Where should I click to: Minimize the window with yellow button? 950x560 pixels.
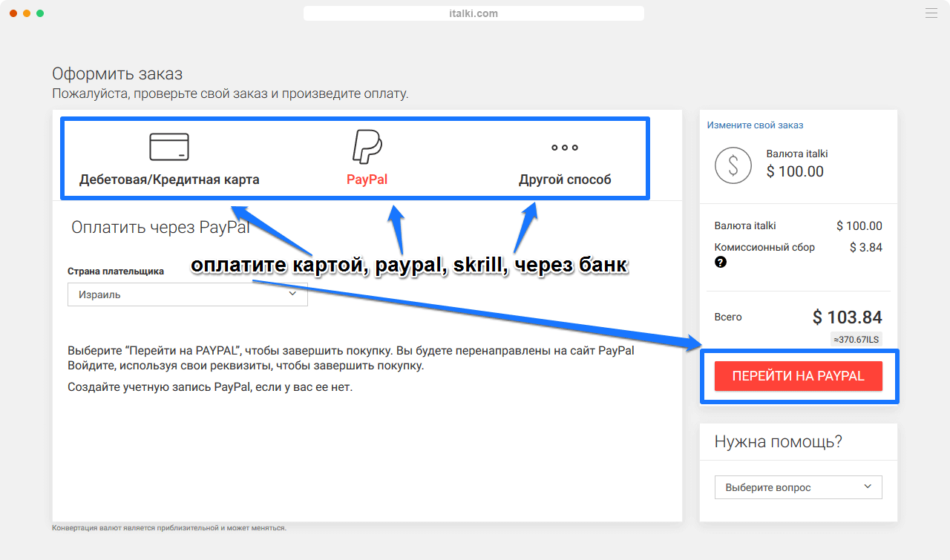[27, 13]
